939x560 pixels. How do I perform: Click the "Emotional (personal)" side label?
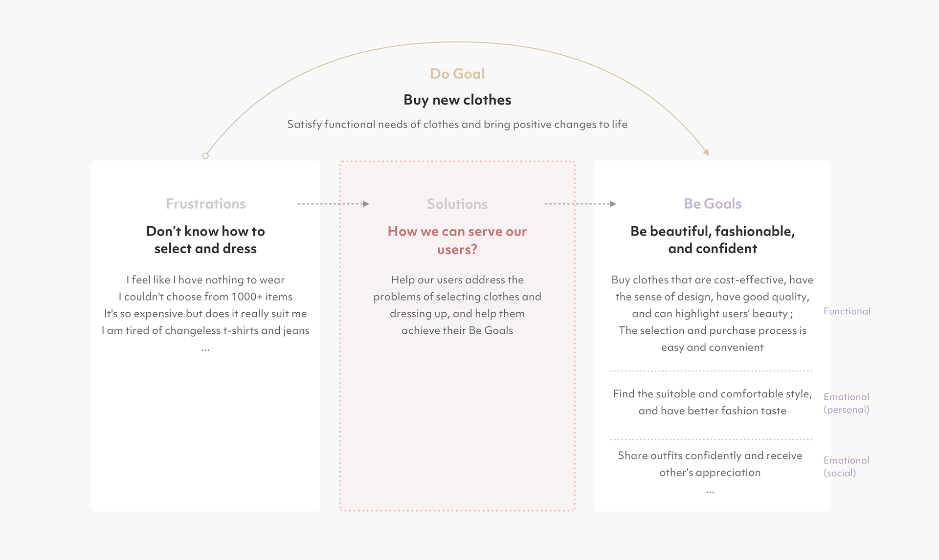point(846,403)
